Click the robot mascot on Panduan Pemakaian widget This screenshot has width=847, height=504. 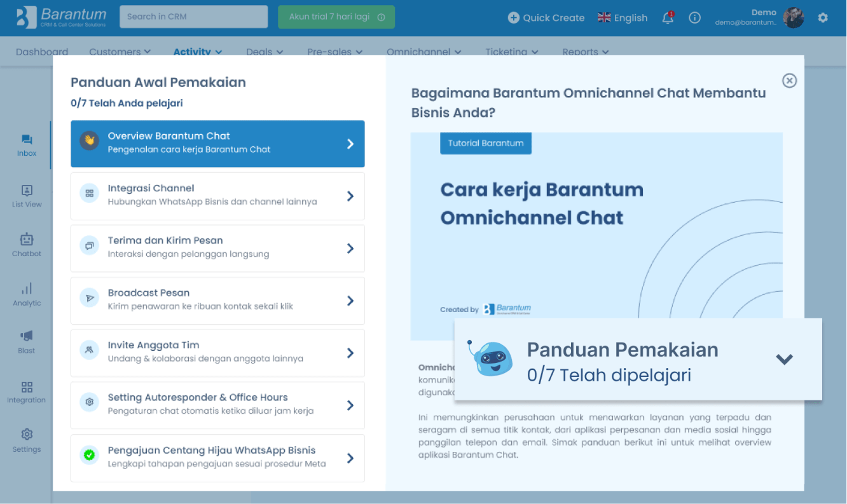point(490,358)
